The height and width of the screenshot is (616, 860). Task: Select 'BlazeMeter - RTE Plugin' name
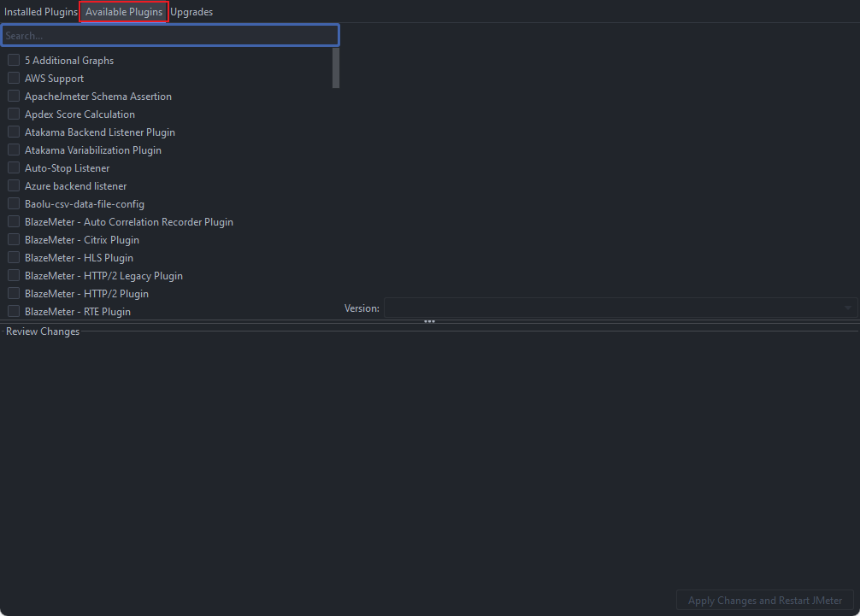click(x=77, y=311)
